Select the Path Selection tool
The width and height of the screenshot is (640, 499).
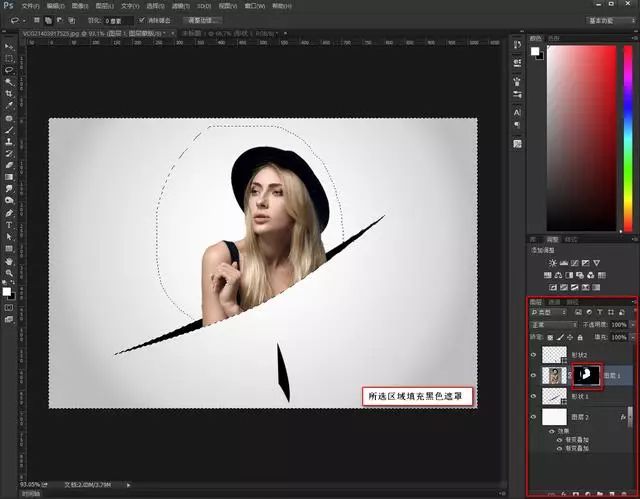(9, 237)
